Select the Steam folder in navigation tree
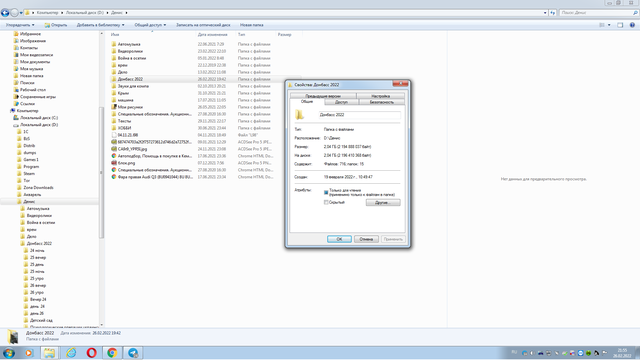Screen dimensions: 640x360 29,173
